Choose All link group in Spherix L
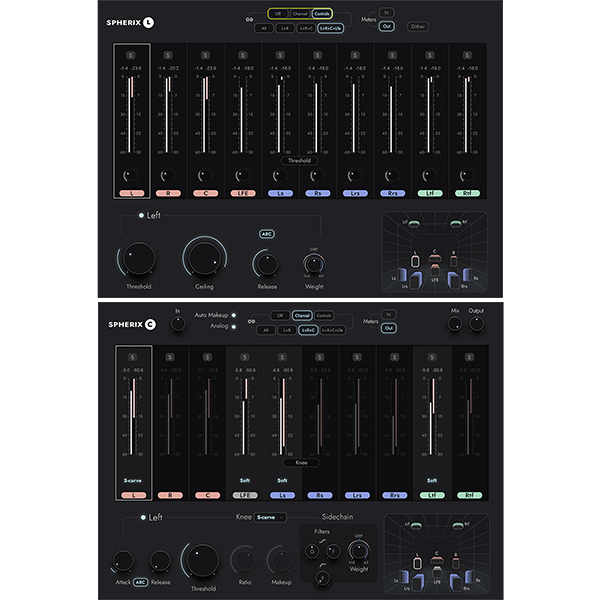600x600 pixels. tap(264, 28)
